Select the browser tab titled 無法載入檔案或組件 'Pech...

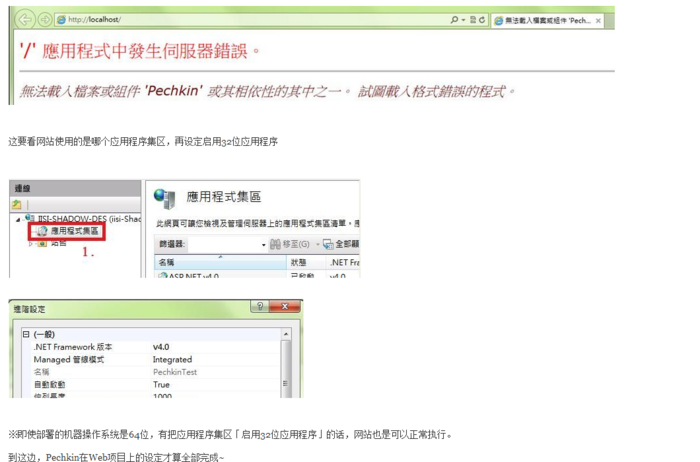click(547, 21)
